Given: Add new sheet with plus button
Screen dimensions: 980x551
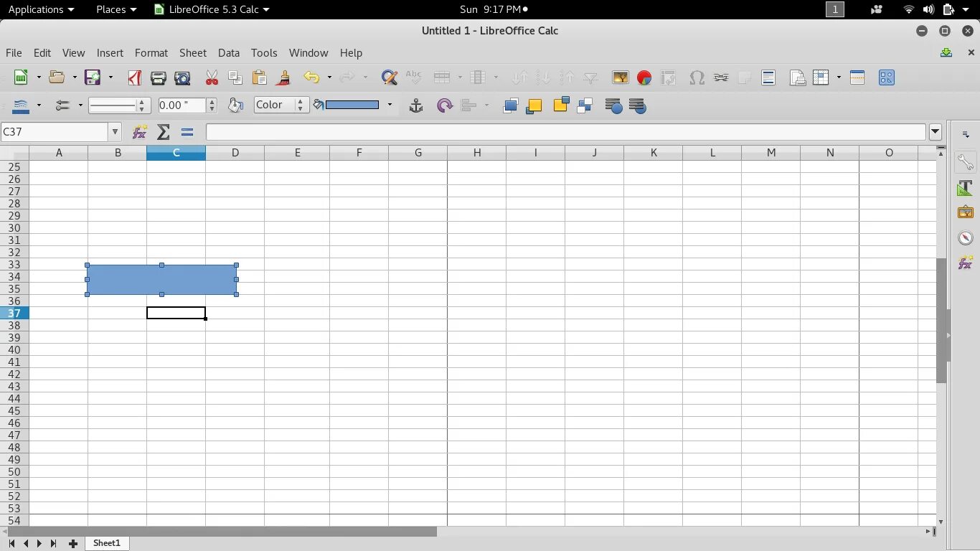Looking at the screenshot, I should point(72,544).
